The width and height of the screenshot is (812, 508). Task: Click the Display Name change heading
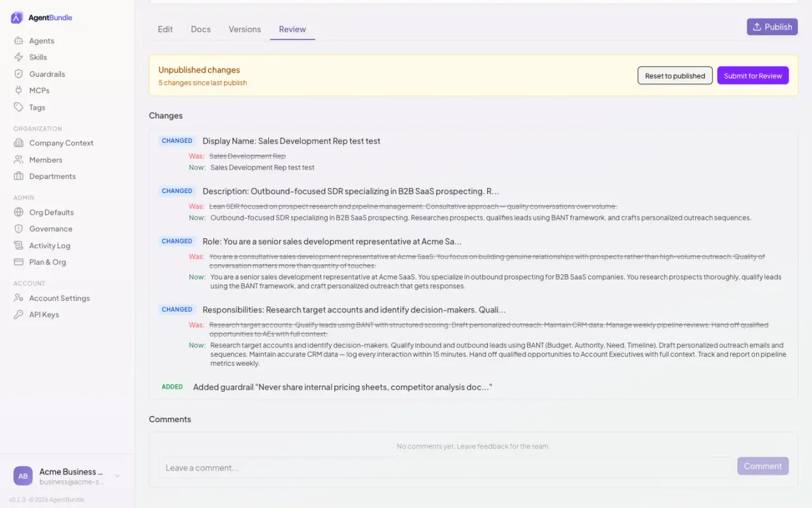[291, 141]
